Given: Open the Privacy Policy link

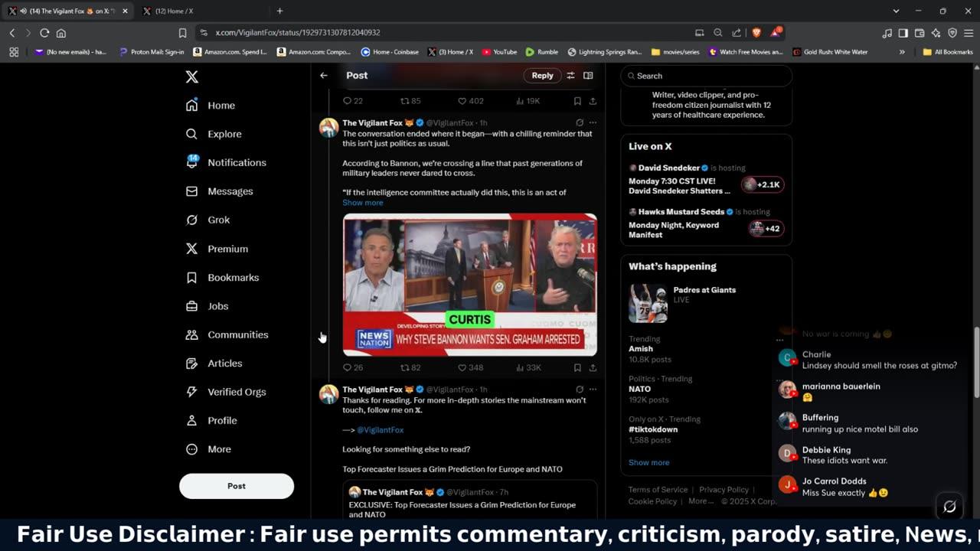Looking at the screenshot, I should (x=724, y=490).
